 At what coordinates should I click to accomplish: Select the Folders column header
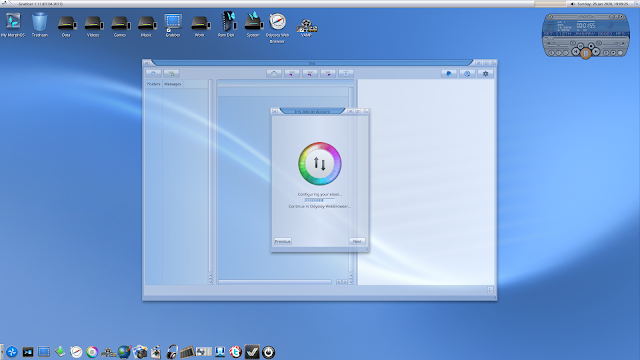(x=153, y=84)
